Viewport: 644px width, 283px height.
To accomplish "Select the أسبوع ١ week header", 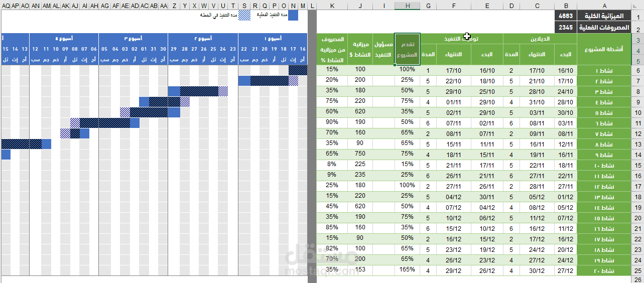I will [273, 38].
